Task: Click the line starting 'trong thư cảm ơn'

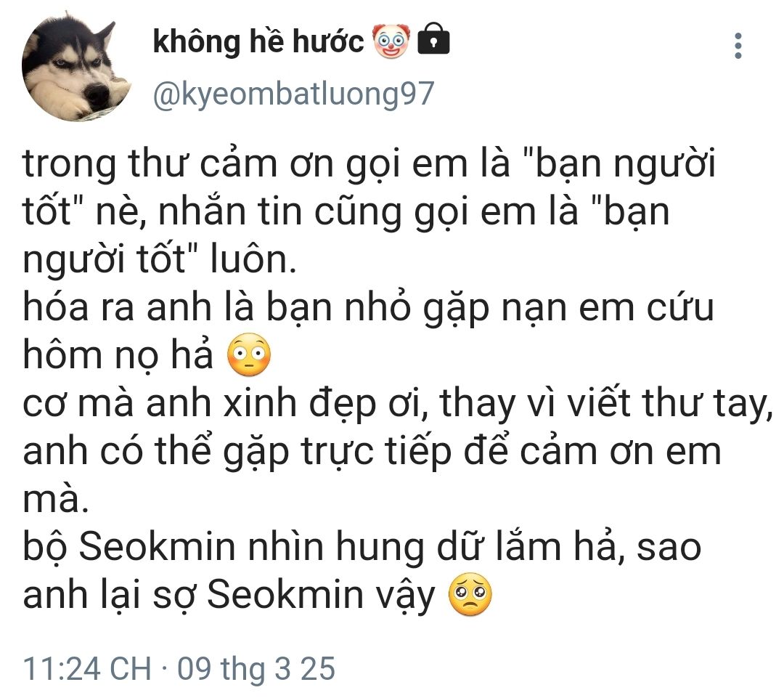Action: tap(369, 163)
